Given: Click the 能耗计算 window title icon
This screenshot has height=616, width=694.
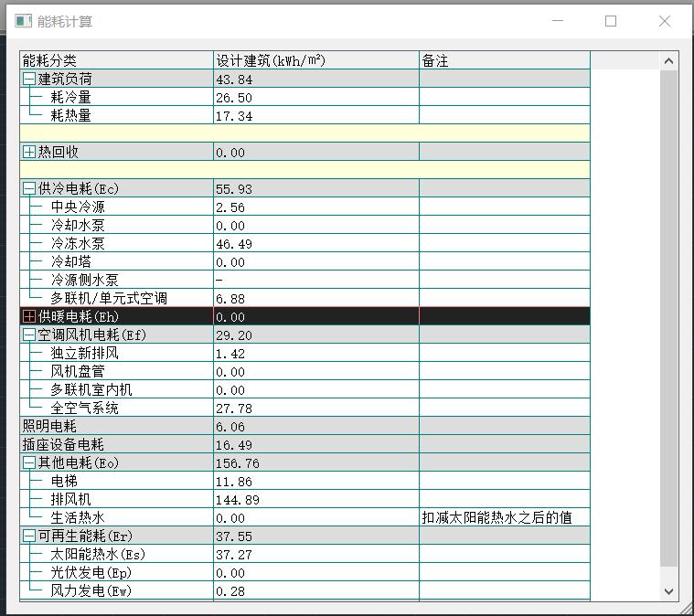Looking at the screenshot, I should coord(23,21).
